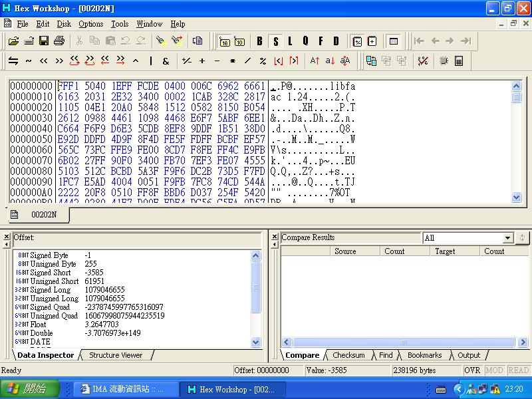Click the Compare files toolbar icon
532x399 pixels.
371,61
